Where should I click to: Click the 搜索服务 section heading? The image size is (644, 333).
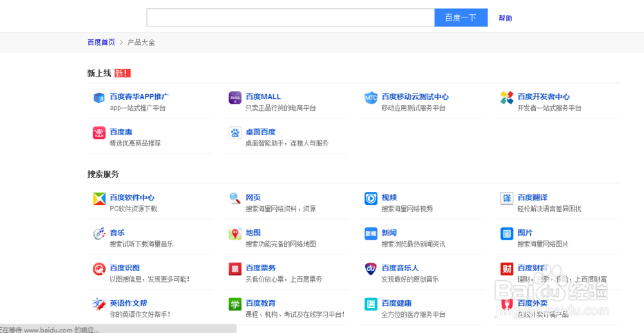point(103,174)
